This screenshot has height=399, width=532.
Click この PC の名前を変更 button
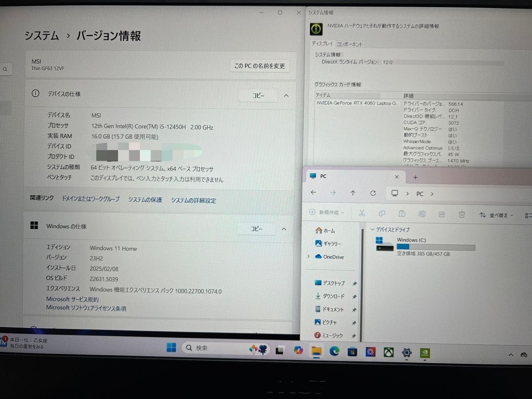[x=260, y=66]
